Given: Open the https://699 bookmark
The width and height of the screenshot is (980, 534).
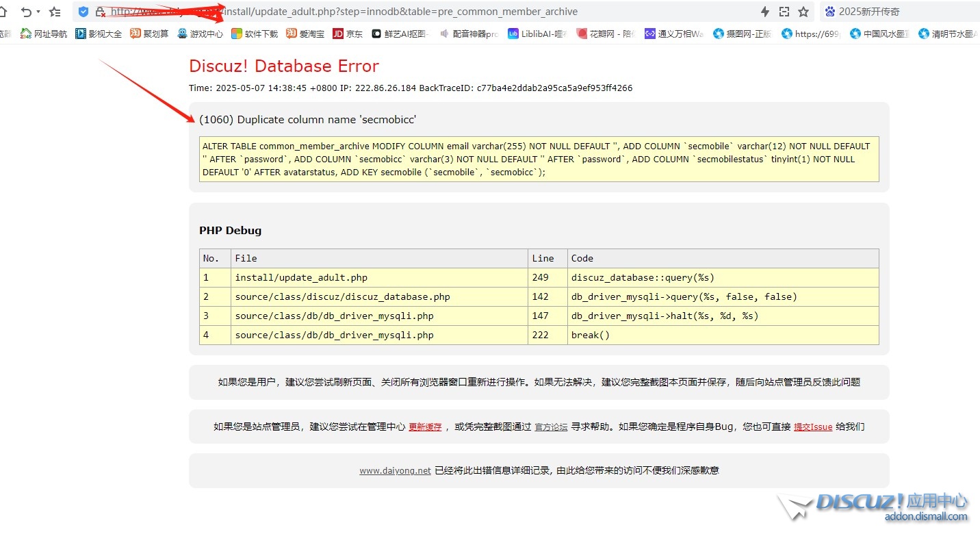Looking at the screenshot, I should pos(810,34).
